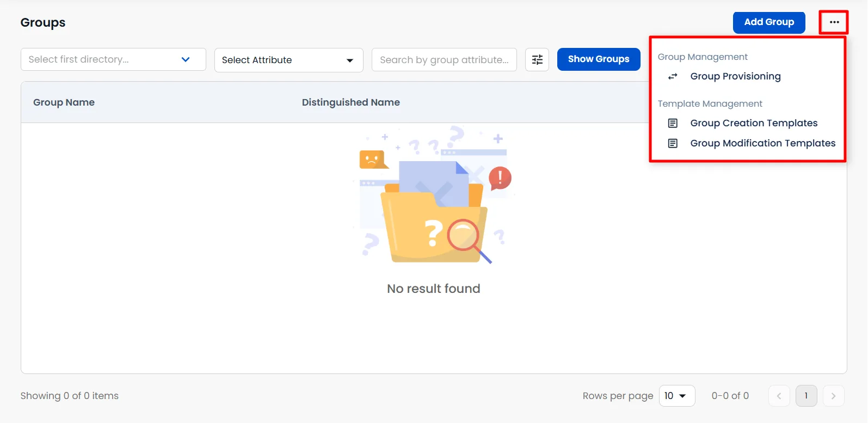Open the Rows per page dropdown

point(677,396)
